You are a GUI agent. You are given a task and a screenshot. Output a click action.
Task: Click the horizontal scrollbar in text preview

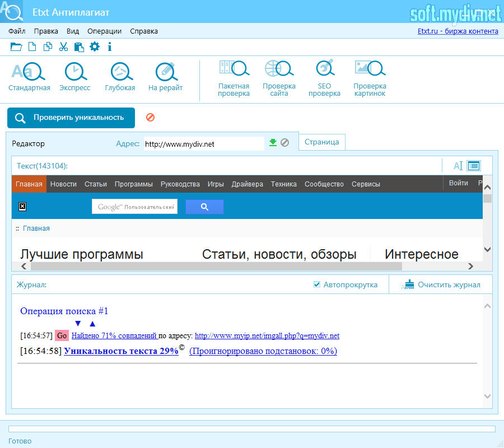click(246, 267)
